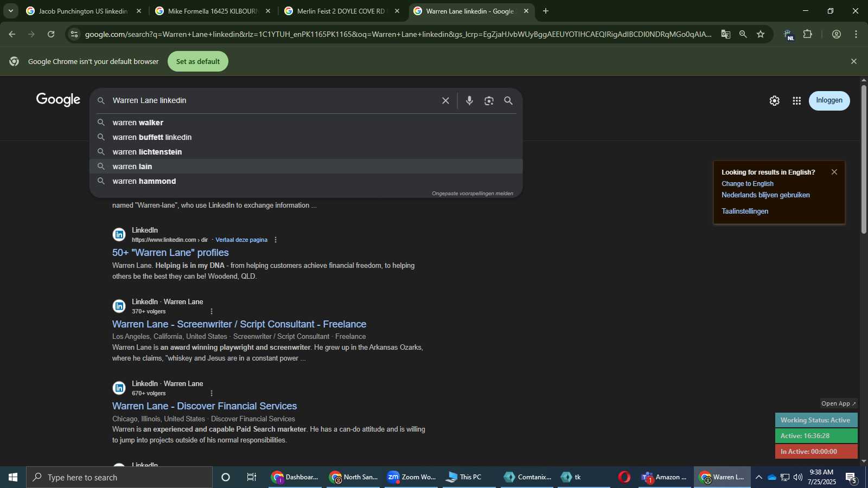Screen dimensions: 868x488
Task: Open Opera browser from taskbar
Action: coord(624,477)
